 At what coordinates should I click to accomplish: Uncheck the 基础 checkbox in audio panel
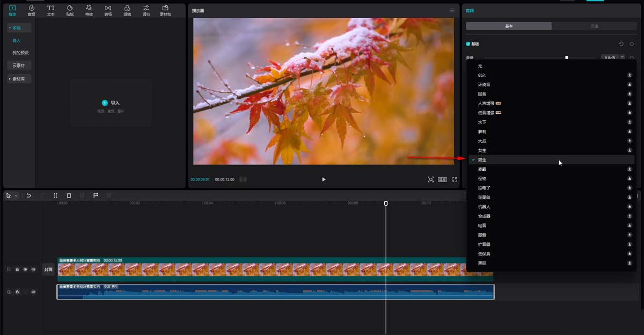[x=468, y=43]
